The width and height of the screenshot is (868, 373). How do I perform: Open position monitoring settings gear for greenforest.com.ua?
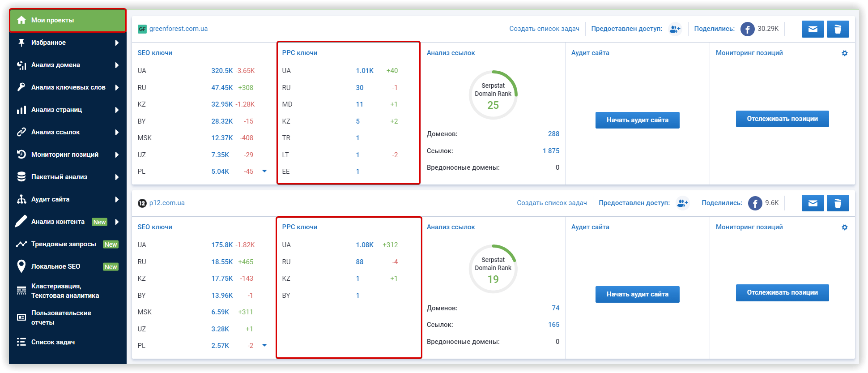click(x=845, y=53)
